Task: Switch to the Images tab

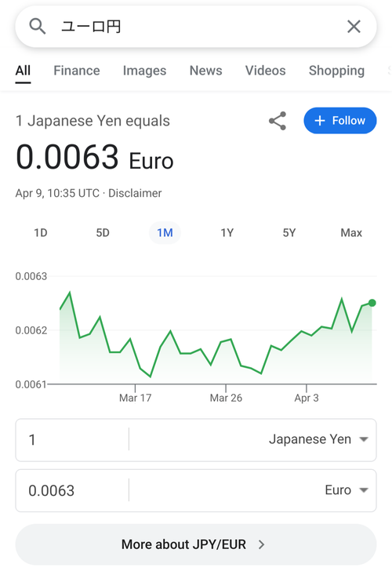Action: [x=144, y=71]
